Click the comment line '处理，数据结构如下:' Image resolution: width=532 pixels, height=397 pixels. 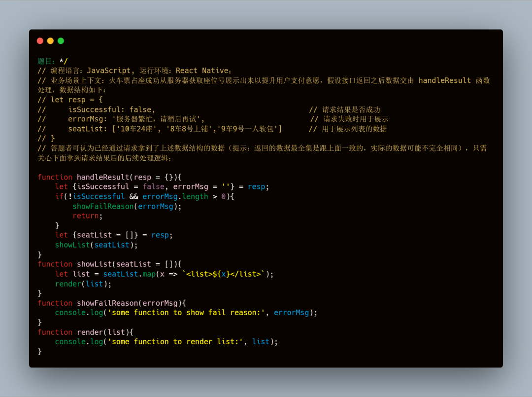[71, 90]
